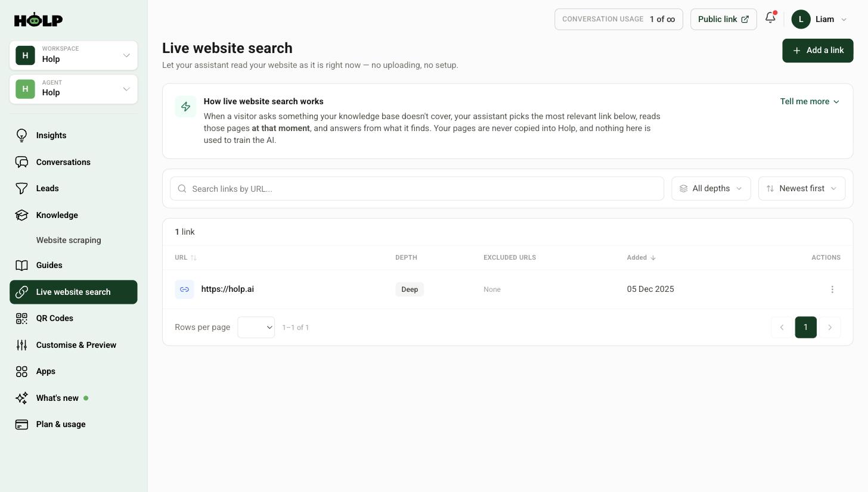Viewport: 868px width, 492px height.
Task: Select Website scraping submenu
Action: pyautogui.click(x=69, y=241)
